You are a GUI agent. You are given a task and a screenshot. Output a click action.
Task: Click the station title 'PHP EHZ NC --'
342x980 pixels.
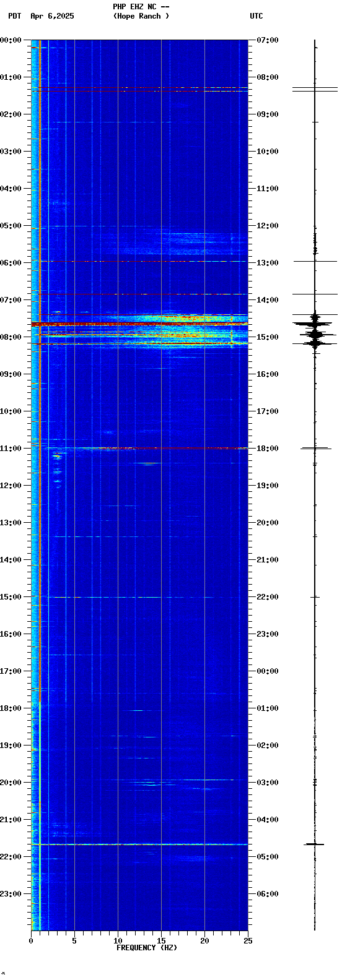tap(141, 7)
